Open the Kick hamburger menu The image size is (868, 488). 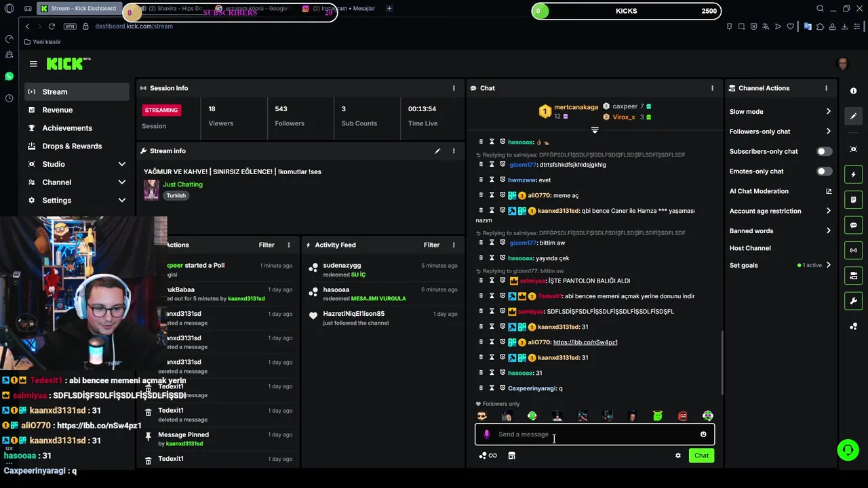33,64
